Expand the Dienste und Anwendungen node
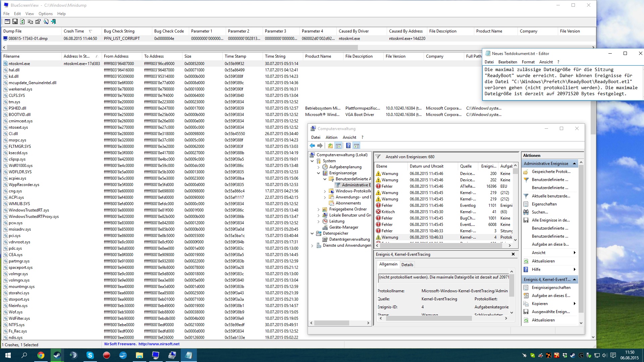This screenshot has height=362, width=644. pyautogui.click(x=312, y=245)
